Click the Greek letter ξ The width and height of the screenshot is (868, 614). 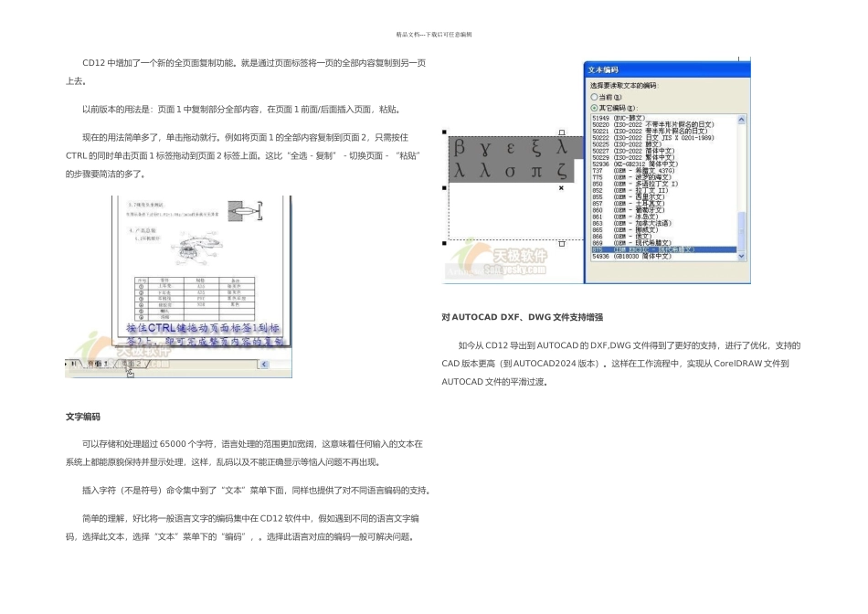click(x=536, y=148)
